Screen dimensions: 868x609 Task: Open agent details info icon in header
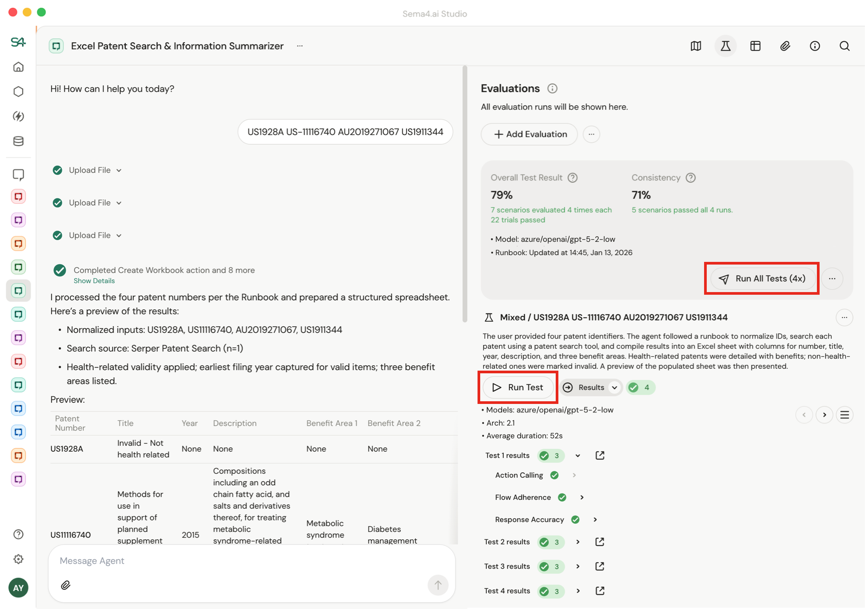tap(815, 46)
